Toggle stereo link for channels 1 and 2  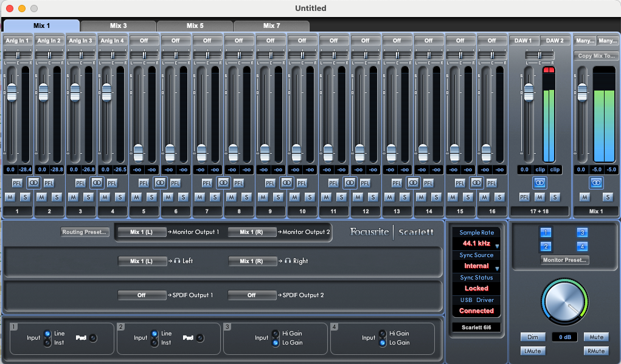(33, 182)
